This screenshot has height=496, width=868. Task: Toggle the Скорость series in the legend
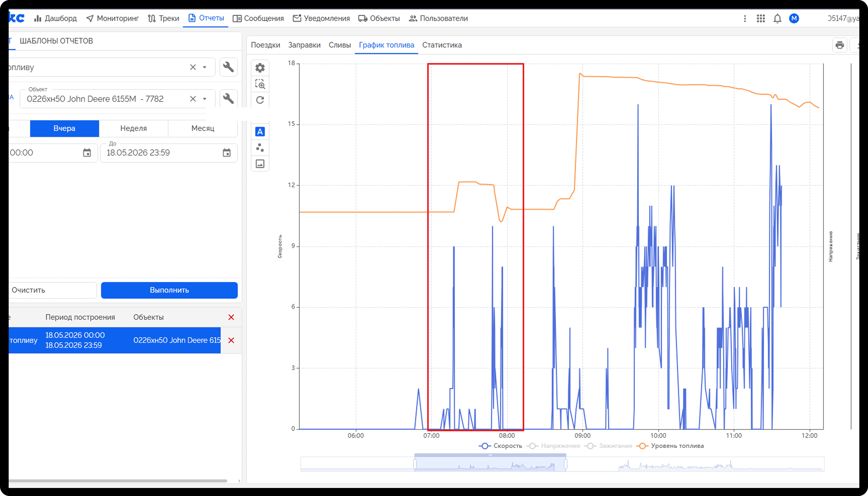500,446
